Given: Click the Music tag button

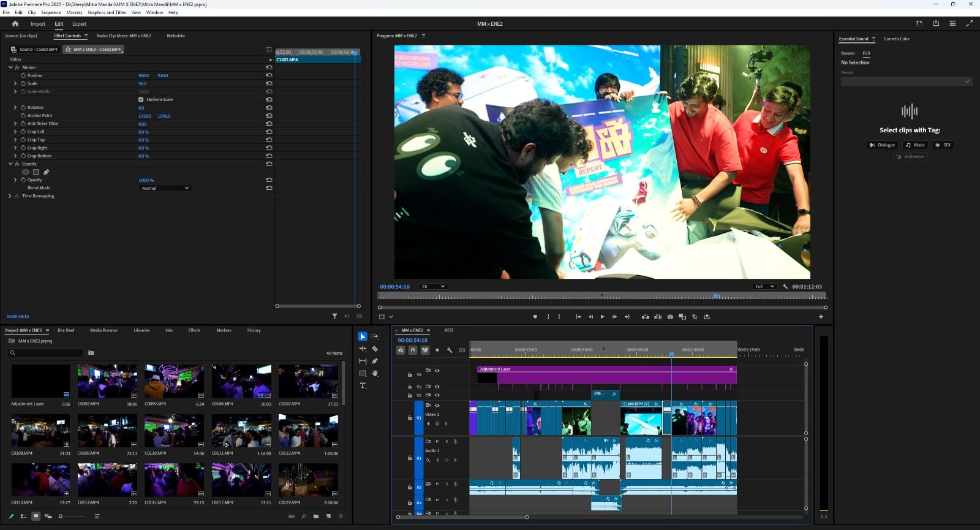Looking at the screenshot, I should [916, 145].
